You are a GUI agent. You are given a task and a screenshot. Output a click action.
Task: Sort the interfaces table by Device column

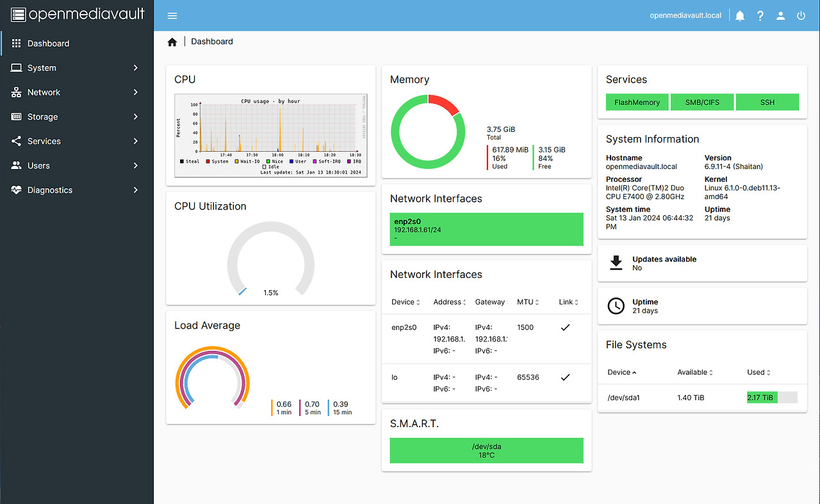pyautogui.click(x=406, y=302)
